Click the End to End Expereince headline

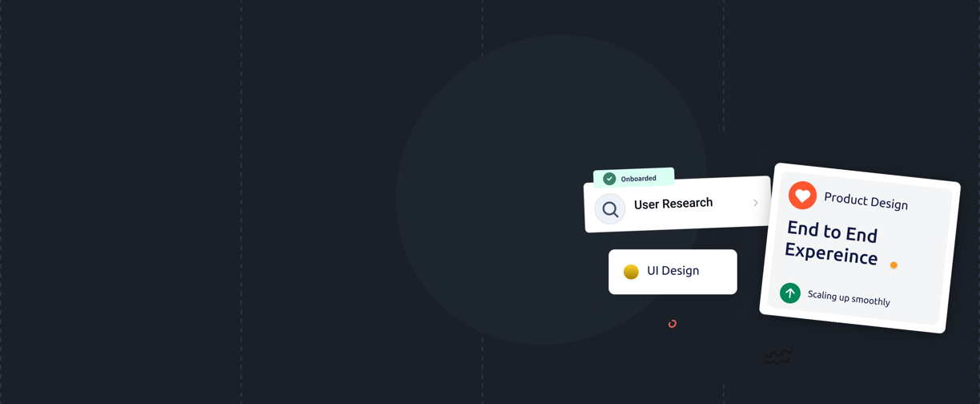point(831,243)
